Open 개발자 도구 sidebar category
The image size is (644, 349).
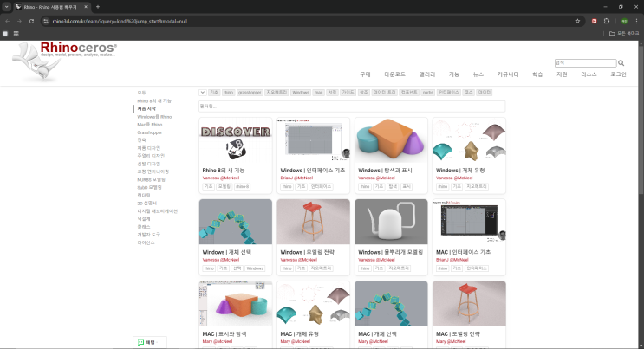coord(149,235)
